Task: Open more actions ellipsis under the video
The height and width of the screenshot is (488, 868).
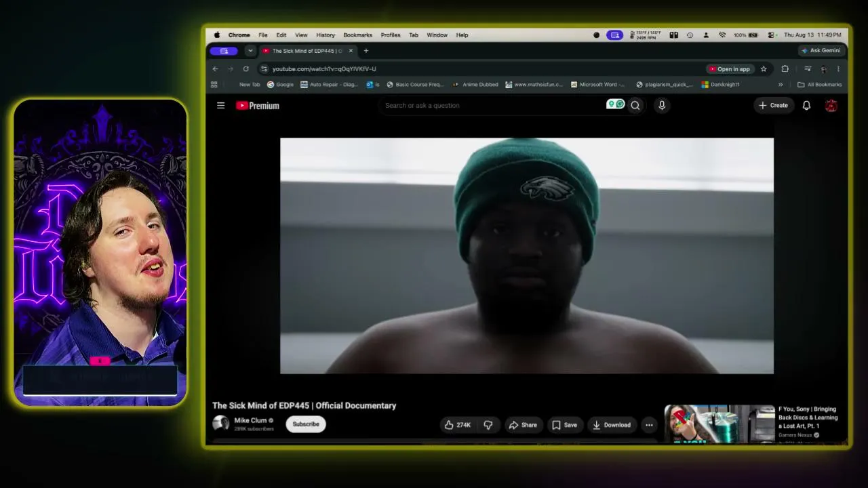Action: click(649, 425)
